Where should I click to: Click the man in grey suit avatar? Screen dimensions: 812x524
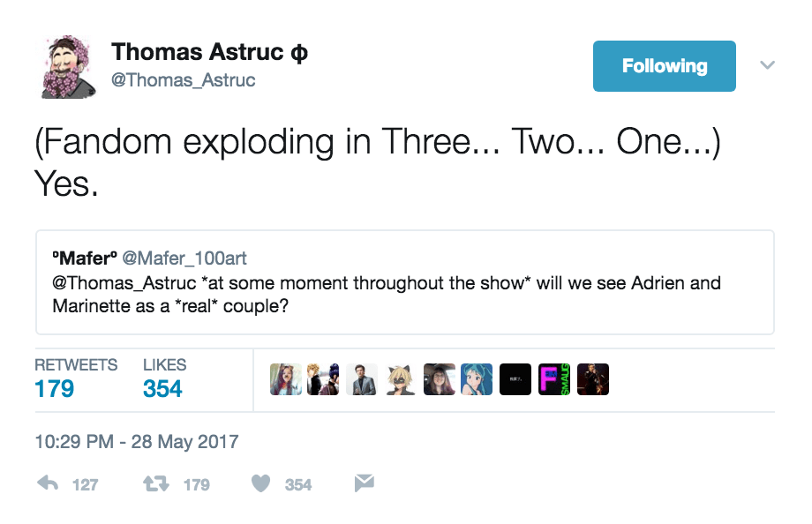(x=362, y=379)
